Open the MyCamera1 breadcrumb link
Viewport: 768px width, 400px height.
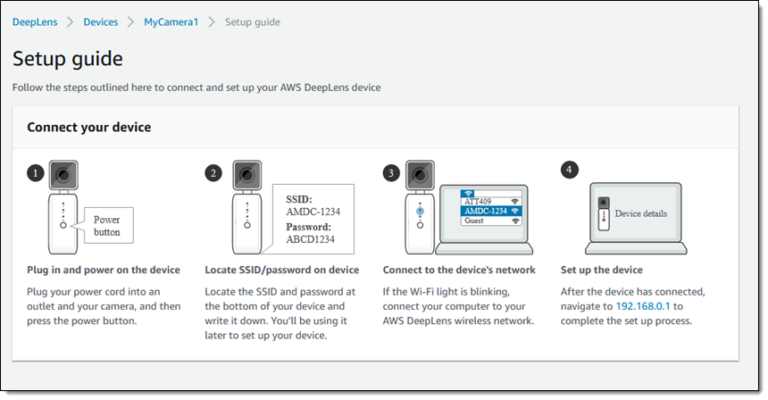click(x=171, y=22)
